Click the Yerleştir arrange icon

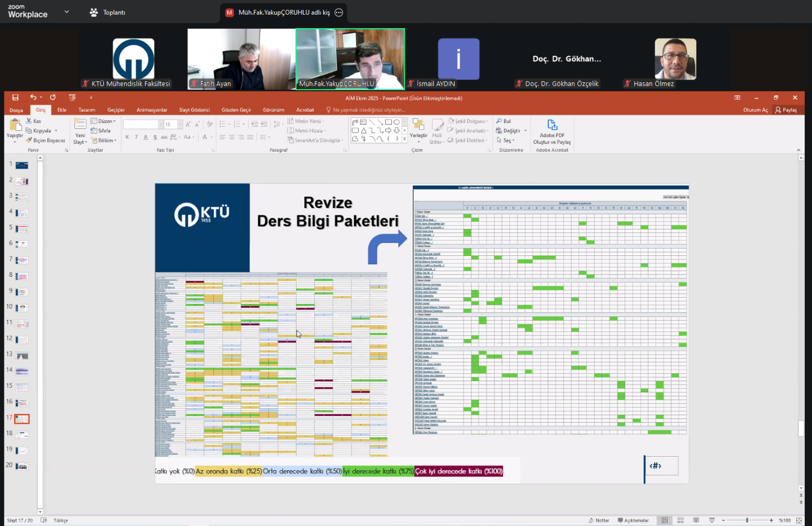[x=418, y=126]
